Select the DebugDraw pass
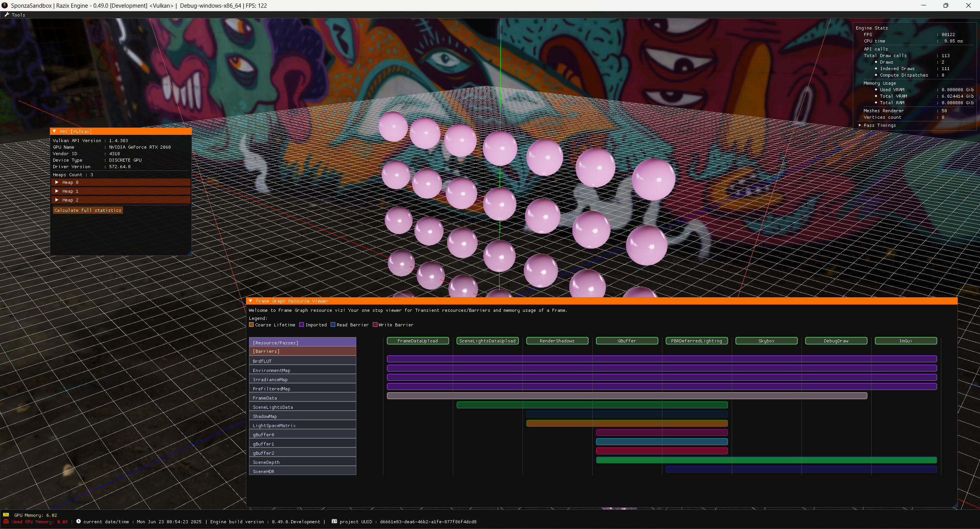The height and width of the screenshot is (529, 980). click(836, 341)
